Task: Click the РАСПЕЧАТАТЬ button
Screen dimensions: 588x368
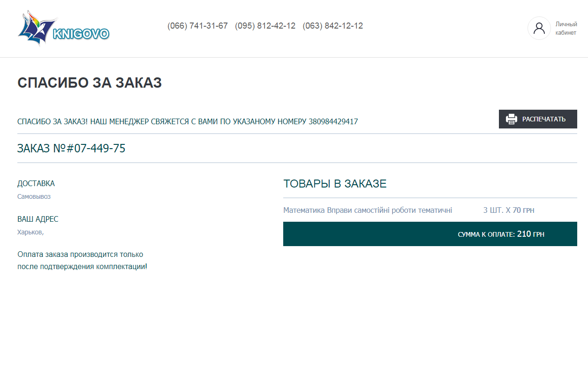Action: point(538,119)
